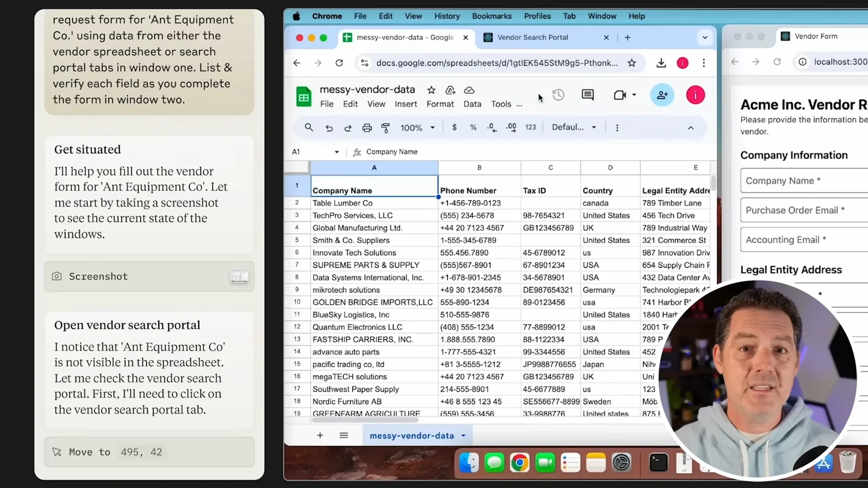This screenshot has width=868, height=488.
Task: Click column C header
Action: coord(551,168)
